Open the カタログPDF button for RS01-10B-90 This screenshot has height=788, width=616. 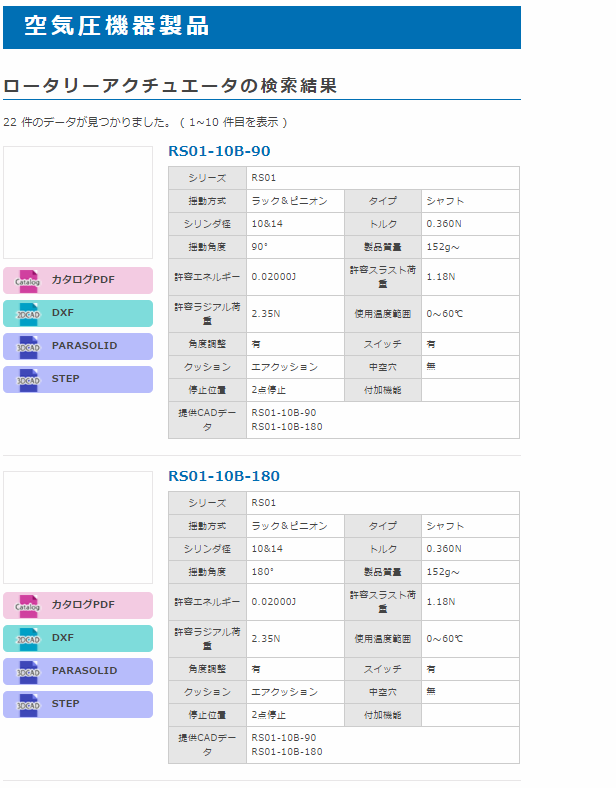click(x=84, y=280)
